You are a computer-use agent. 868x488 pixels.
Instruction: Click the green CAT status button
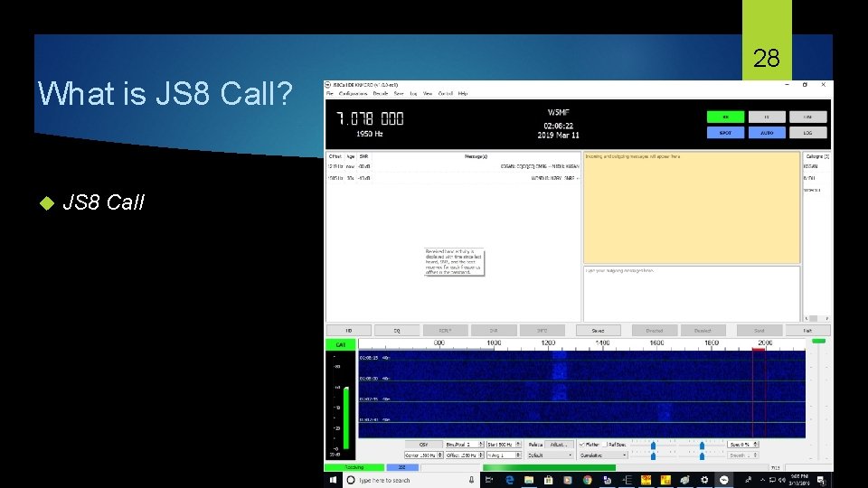(341, 344)
